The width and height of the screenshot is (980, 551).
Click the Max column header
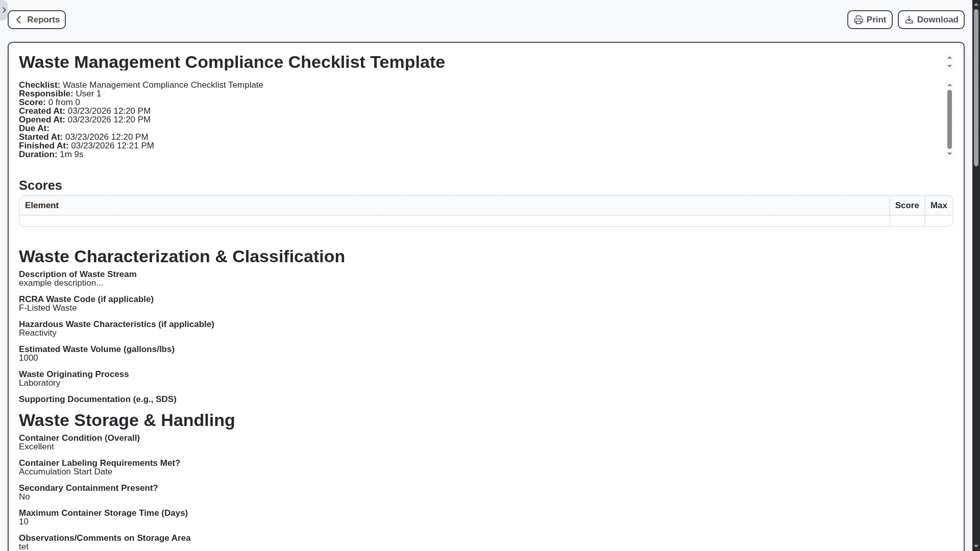939,206
